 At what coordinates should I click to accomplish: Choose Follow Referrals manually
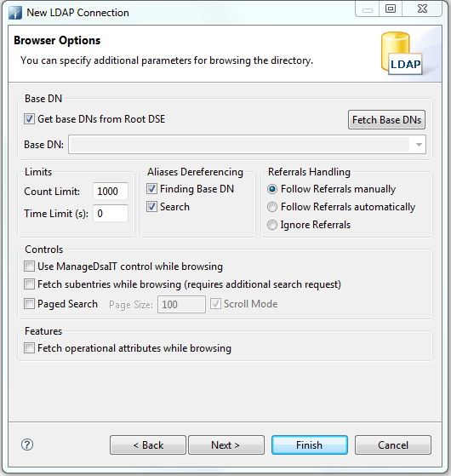[x=272, y=189]
